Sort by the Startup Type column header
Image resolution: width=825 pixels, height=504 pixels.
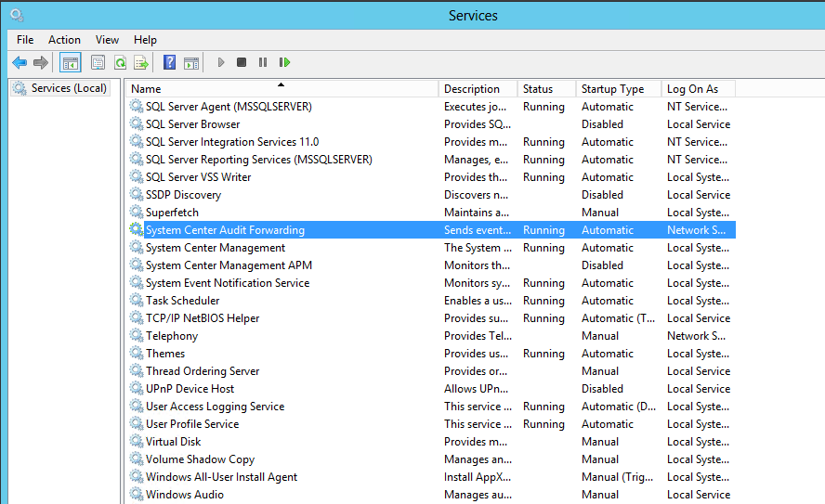[x=619, y=89]
